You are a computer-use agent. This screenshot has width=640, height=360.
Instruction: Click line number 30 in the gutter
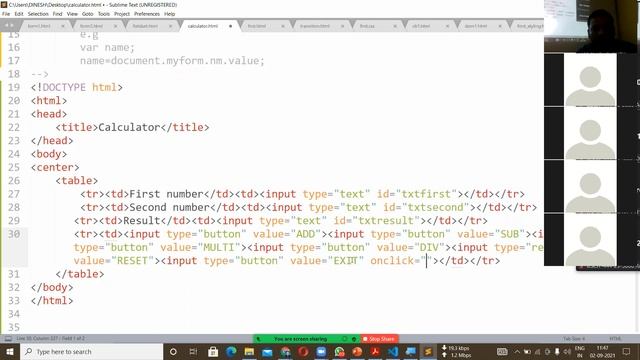click(14, 234)
